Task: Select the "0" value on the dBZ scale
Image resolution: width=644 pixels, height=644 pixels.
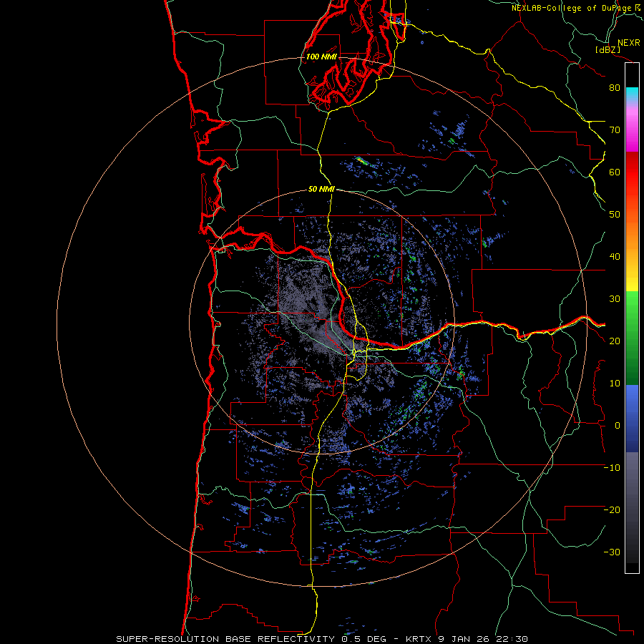Action: coord(618,426)
